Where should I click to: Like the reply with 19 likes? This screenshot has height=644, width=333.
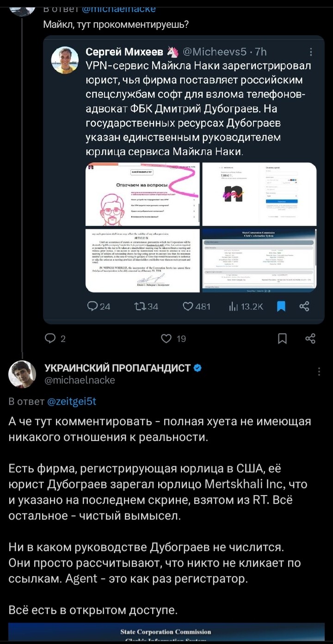(173, 339)
